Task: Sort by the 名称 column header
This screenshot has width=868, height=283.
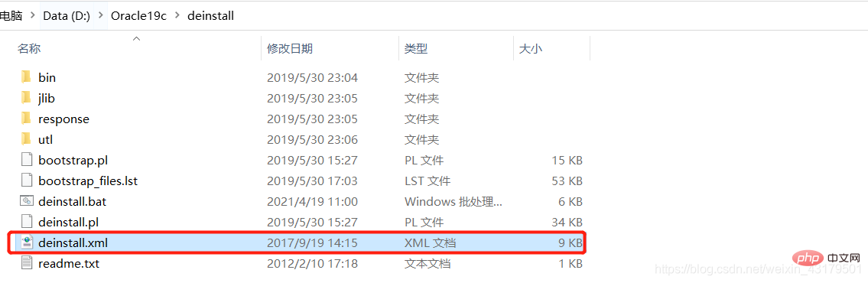Action: (29, 49)
